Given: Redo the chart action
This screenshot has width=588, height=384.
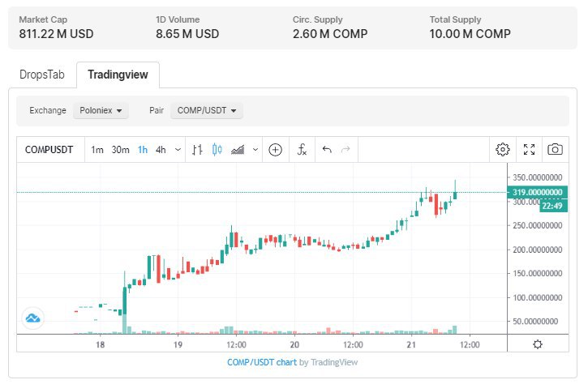Looking at the screenshot, I should pos(346,150).
